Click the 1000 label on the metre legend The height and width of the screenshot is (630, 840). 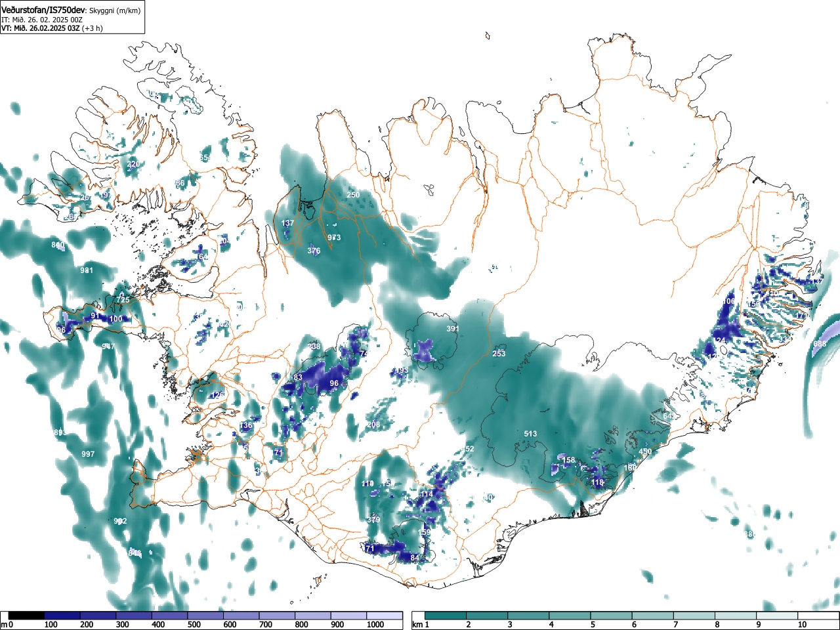point(375,625)
